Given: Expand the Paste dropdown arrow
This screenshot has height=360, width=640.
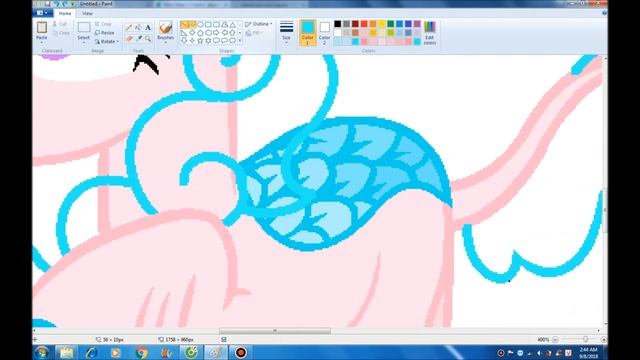Looking at the screenshot, I should (42, 42).
